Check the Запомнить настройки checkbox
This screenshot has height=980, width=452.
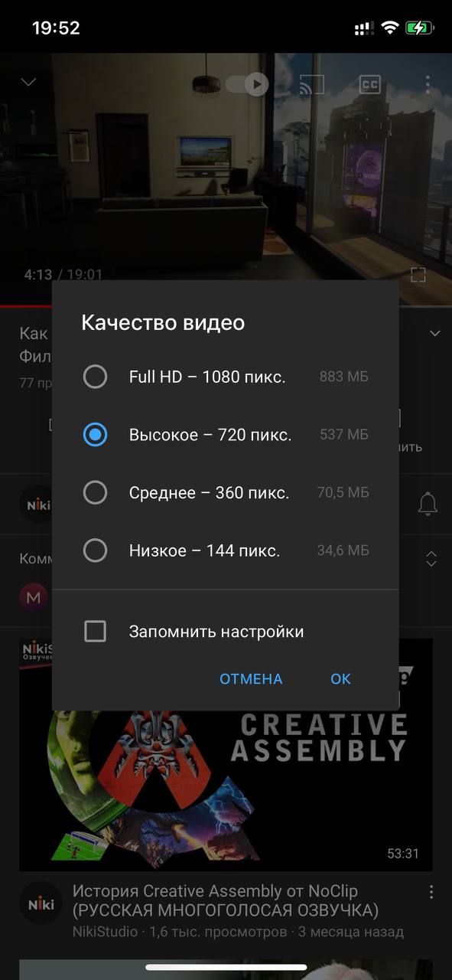(95, 632)
